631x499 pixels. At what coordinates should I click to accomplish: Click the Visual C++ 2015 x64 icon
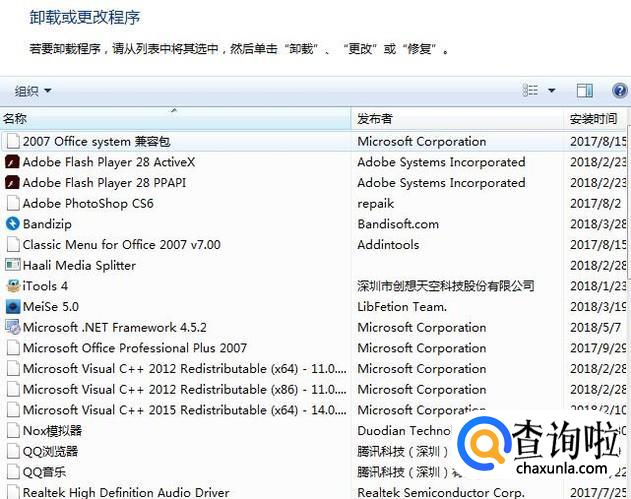pyautogui.click(x=13, y=410)
